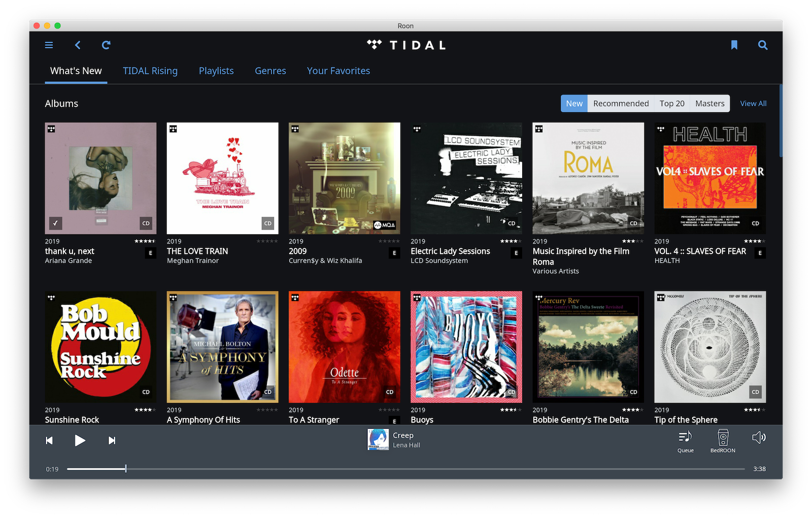The width and height of the screenshot is (812, 518).
Task: Open the search tool
Action: click(763, 45)
